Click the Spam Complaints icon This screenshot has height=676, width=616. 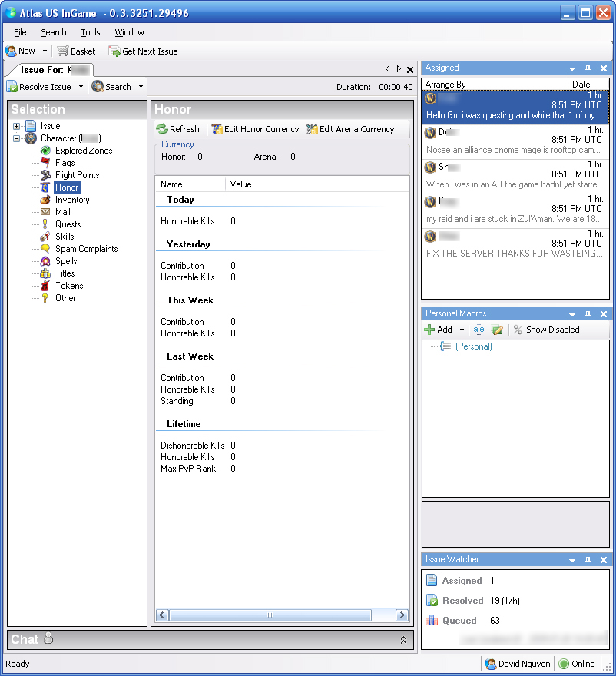[45, 249]
